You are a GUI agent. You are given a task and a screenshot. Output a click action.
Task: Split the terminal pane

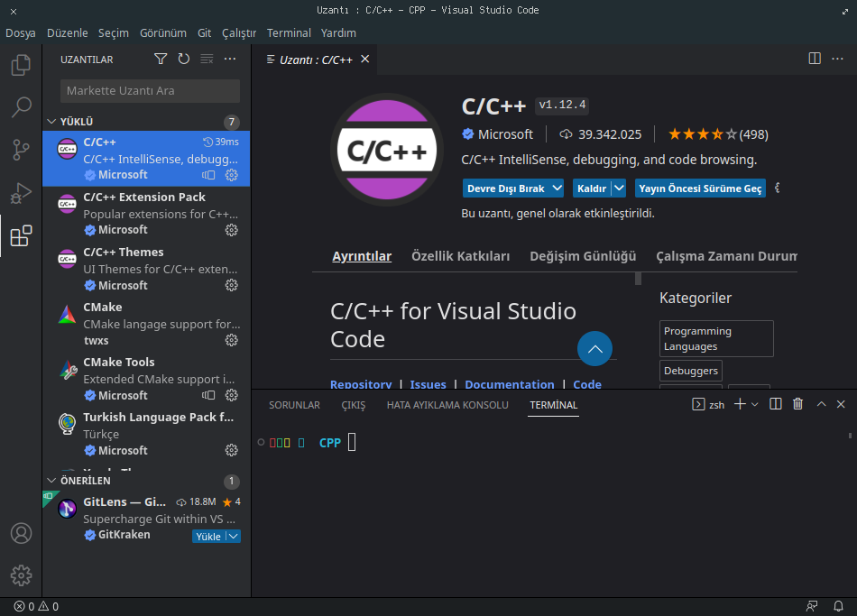click(775, 404)
